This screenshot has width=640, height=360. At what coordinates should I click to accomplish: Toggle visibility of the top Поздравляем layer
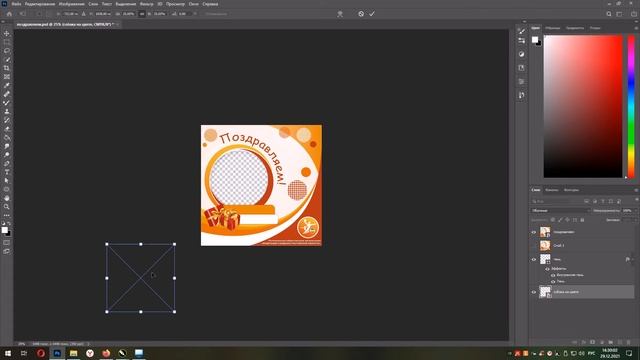point(533,232)
